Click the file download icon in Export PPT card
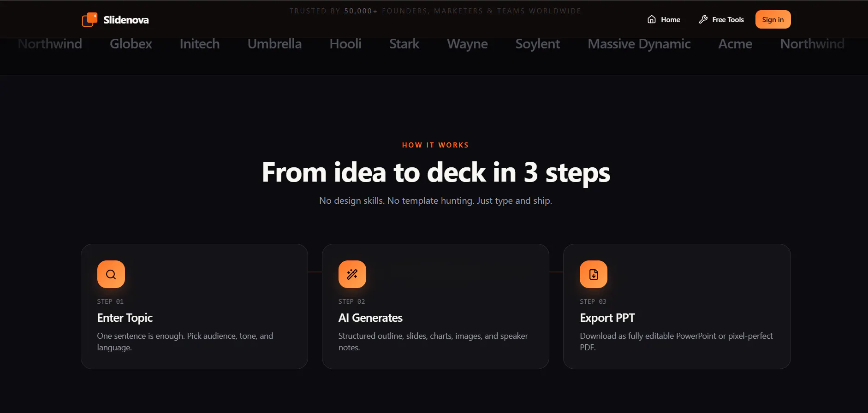This screenshot has height=413, width=868. click(594, 274)
